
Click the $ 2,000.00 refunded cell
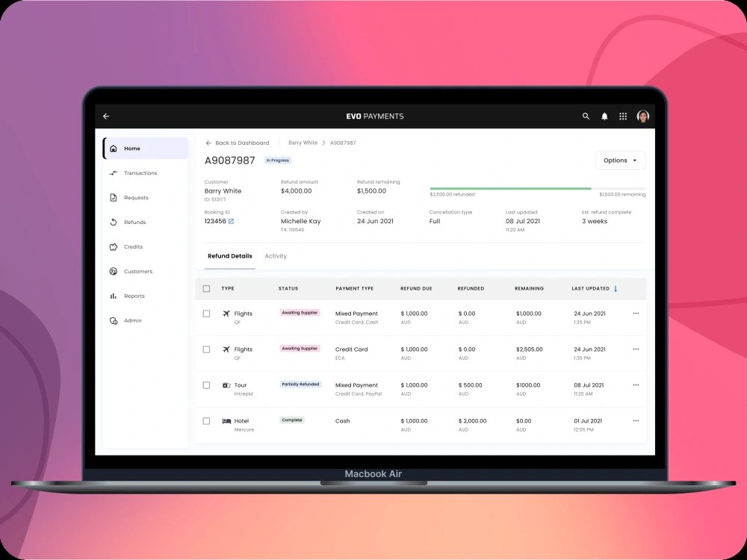pyautogui.click(x=473, y=421)
